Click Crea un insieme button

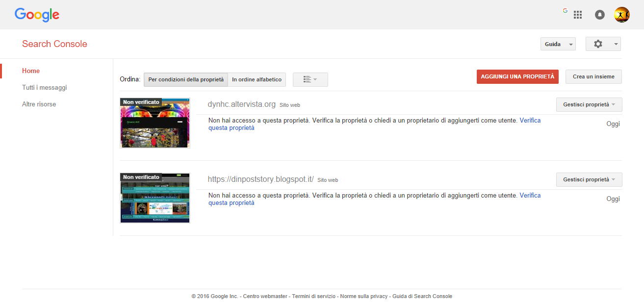click(x=594, y=76)
